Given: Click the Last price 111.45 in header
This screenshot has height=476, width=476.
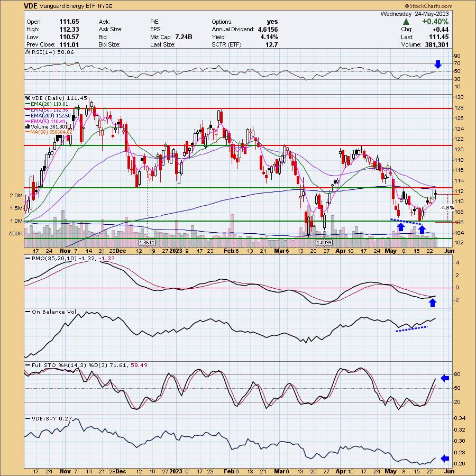Looking at the screenshot, I should 438,37.
